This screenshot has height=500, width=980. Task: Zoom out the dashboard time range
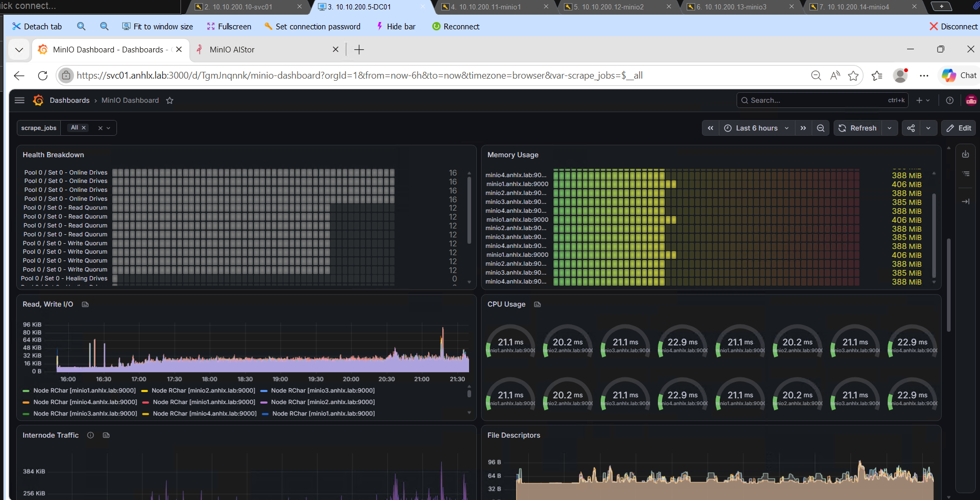821,128
